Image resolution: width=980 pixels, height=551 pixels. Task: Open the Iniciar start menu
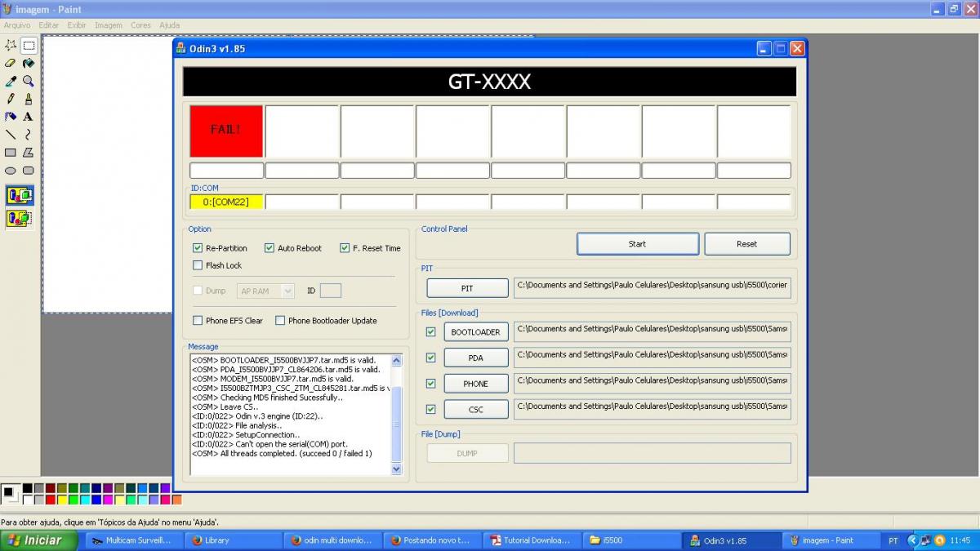(x=40, y=540)
